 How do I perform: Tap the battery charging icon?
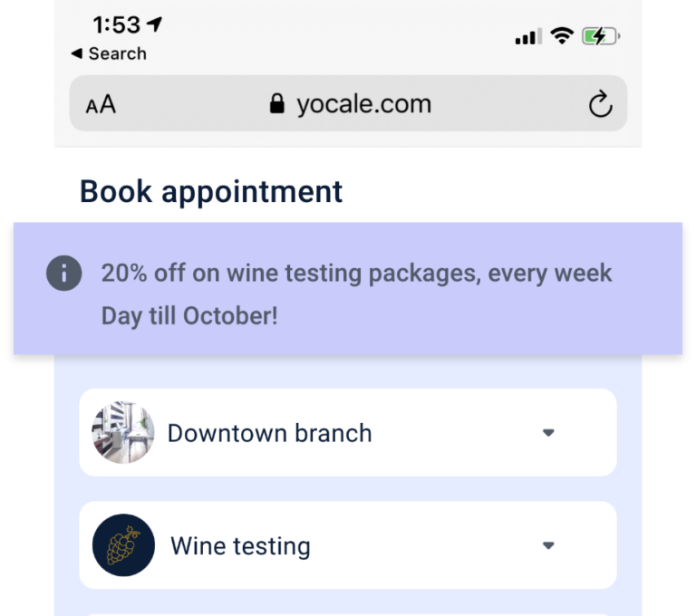point(601,36)
